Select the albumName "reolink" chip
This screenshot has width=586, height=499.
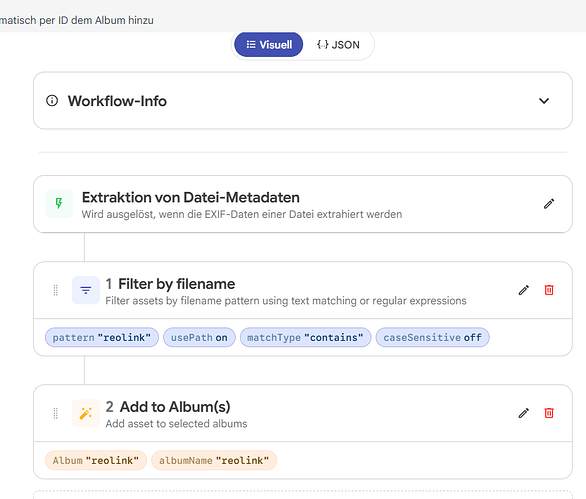tap(214, 461)
